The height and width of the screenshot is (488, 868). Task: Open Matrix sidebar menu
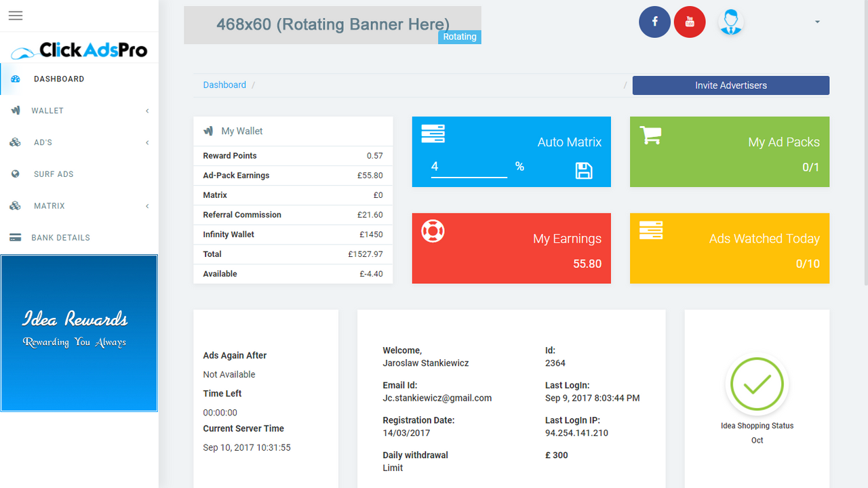(79, 206)
